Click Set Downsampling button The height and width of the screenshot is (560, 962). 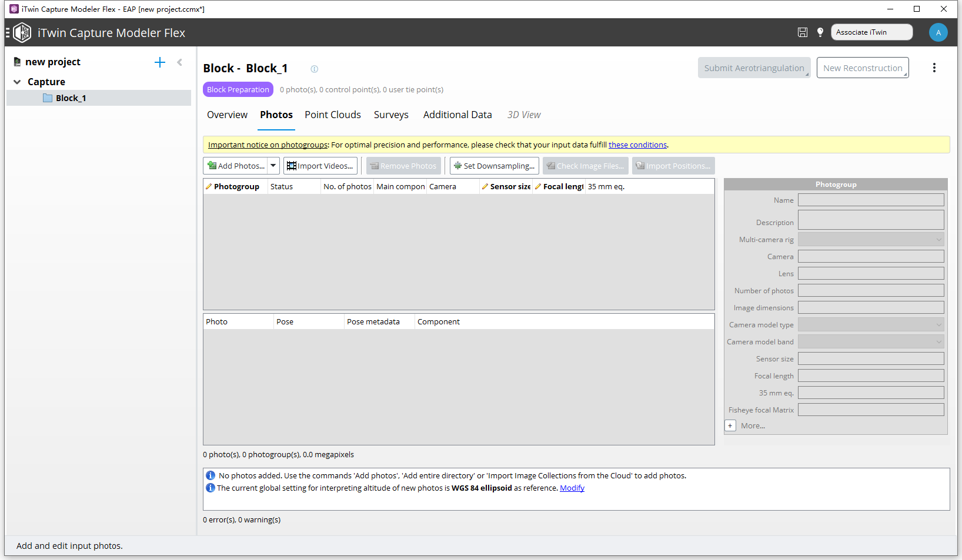coord(494,166)
